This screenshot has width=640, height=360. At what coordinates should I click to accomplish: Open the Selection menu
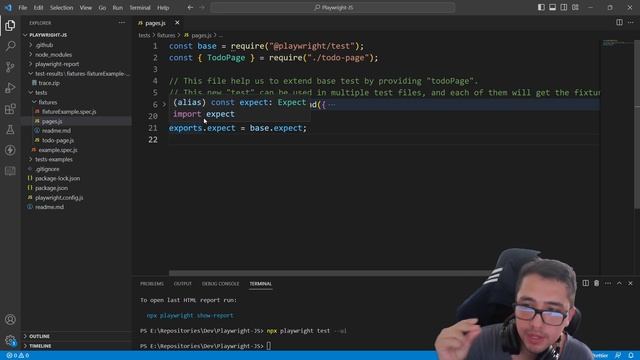[61, 7]
